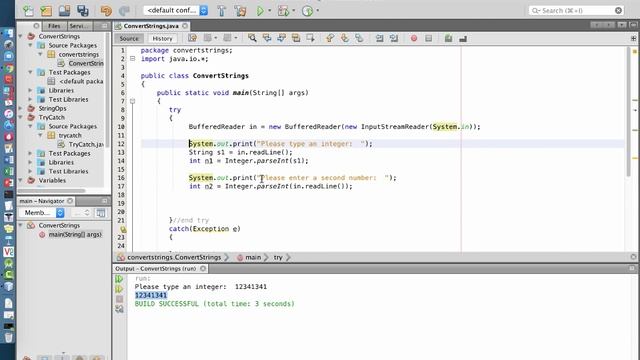Viewport: 640px width, 360px height.
Task: Click the main breadcrumb item
Action: (253, 257)
